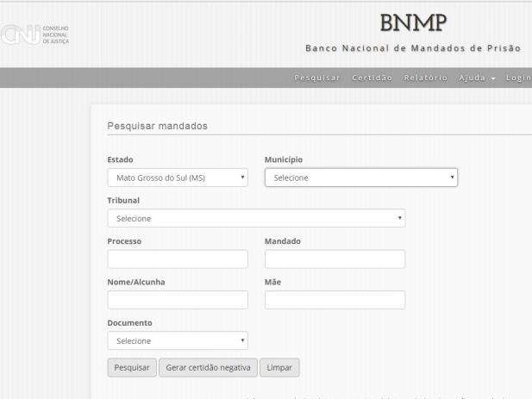Click the Limpar button

(x=279, y=368)
